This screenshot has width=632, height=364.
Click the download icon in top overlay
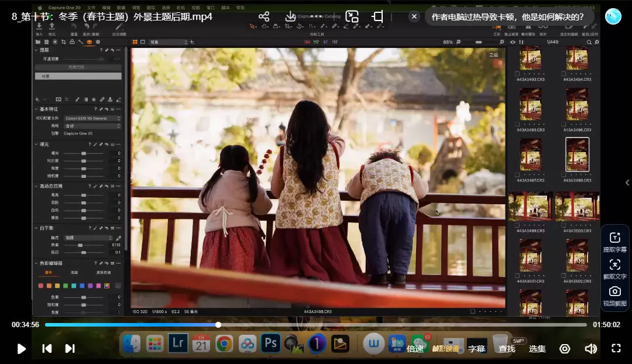[x=291, y=16]
